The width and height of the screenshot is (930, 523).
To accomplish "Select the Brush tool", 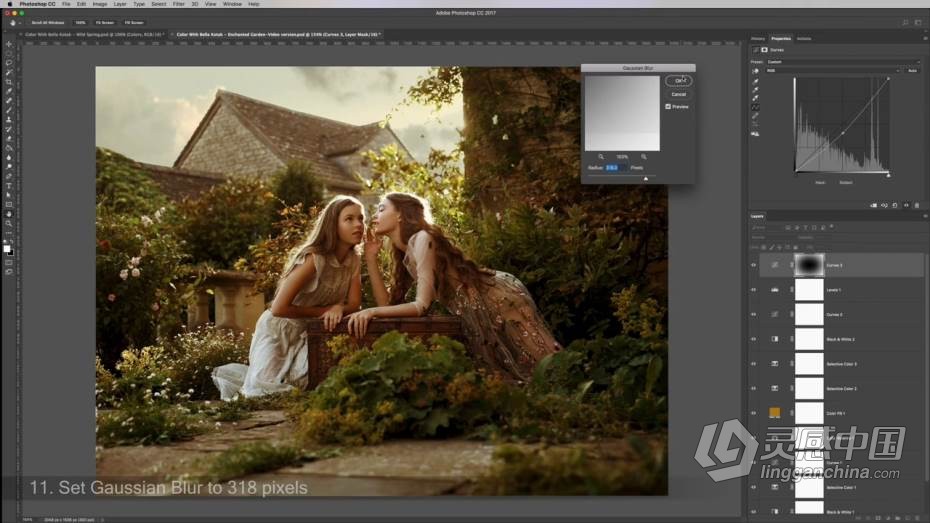I will (x=8, y=110).
